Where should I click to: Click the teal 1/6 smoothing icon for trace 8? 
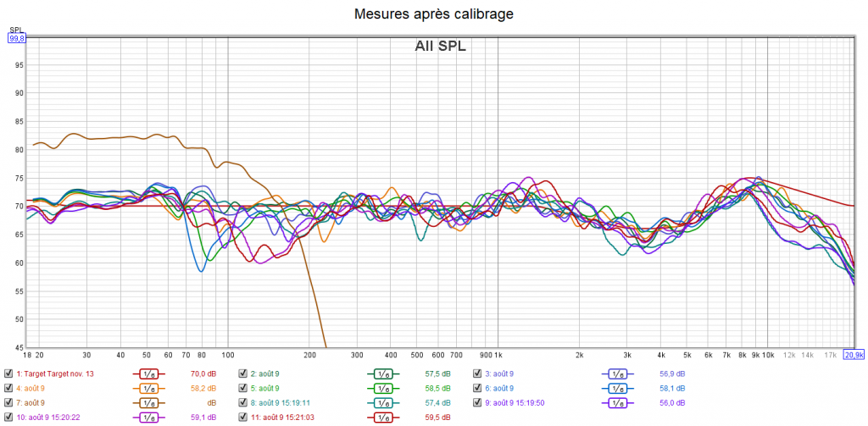point(383,402)
